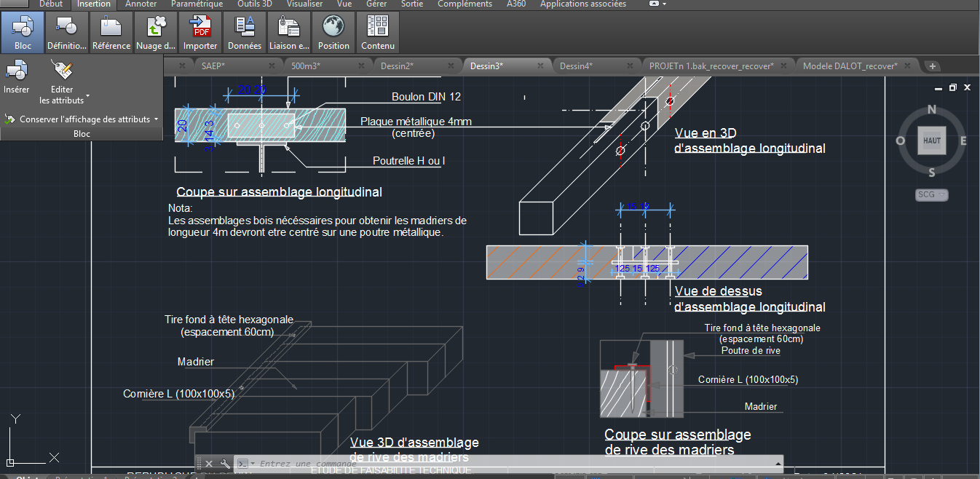Close the Dessin3* drawing tab
980x479 pixels.
pyautogui.click(x=540, y=66)
